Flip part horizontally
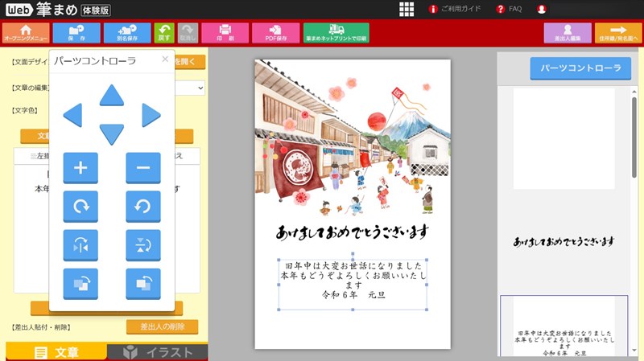644x361 pixels. point(80,245)
